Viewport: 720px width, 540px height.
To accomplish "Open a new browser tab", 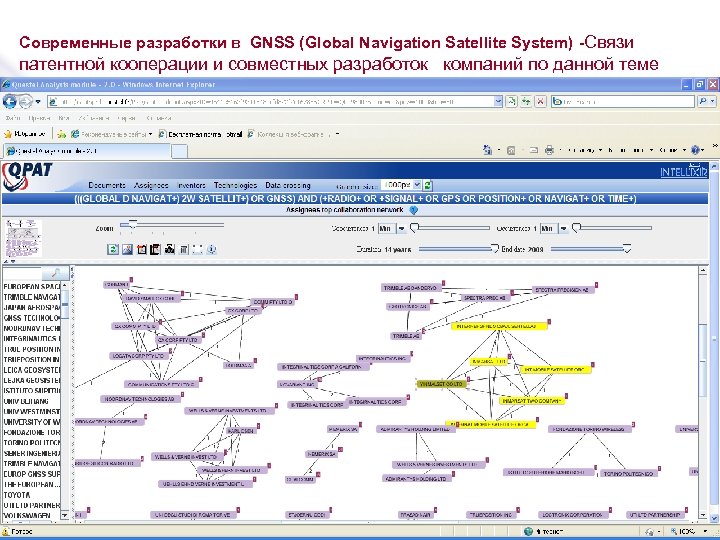I will [x=179, y=151].
